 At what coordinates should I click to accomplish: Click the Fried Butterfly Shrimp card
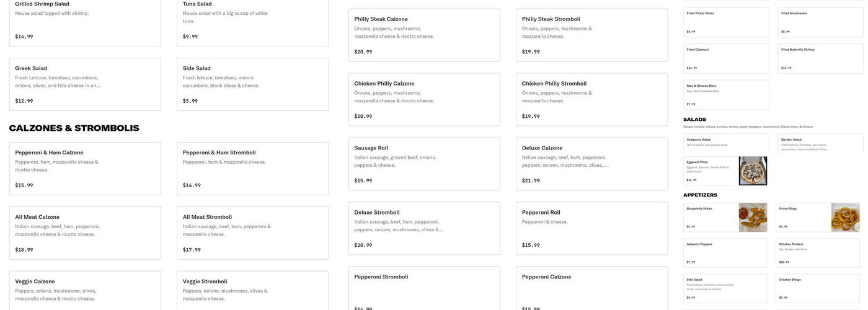tap(820, 58)
